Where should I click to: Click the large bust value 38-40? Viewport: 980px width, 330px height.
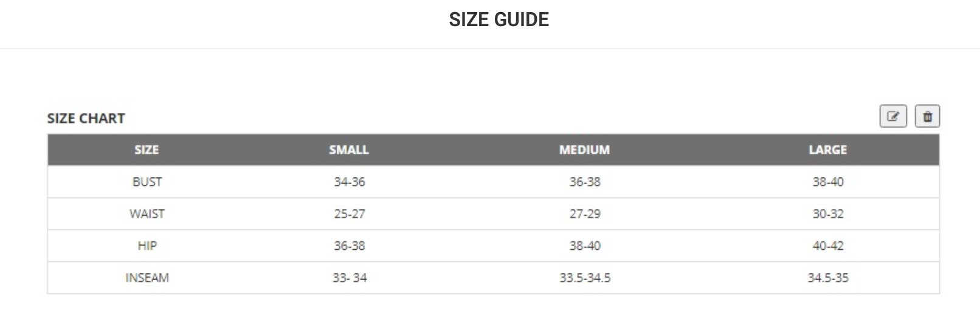pyautogui.click(x=828, y=182)
